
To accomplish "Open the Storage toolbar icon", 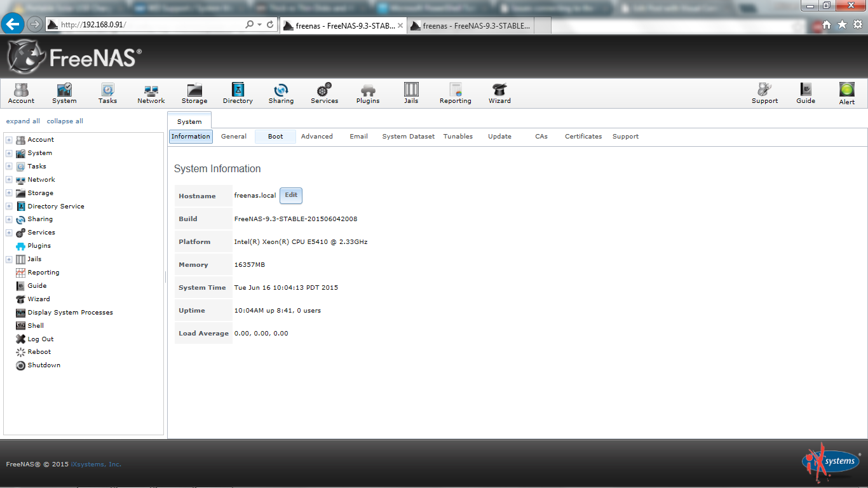I will point(194,93).
